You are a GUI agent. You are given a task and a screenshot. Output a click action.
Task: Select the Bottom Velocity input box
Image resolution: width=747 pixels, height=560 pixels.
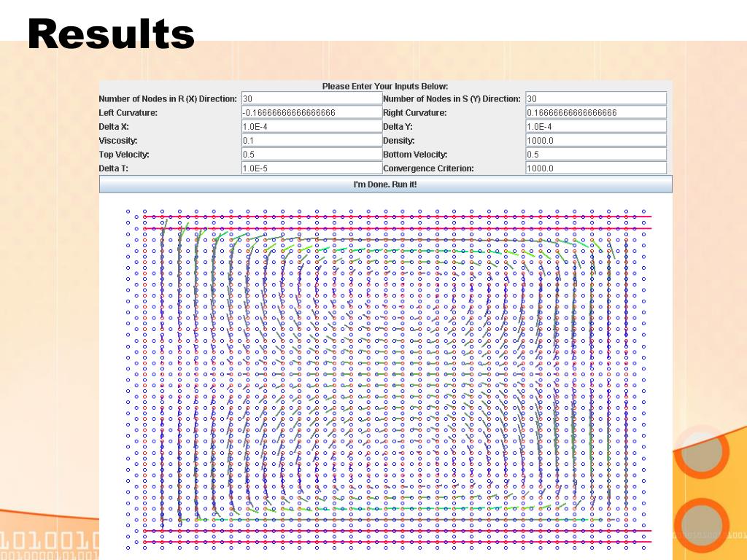pos(596,155)
